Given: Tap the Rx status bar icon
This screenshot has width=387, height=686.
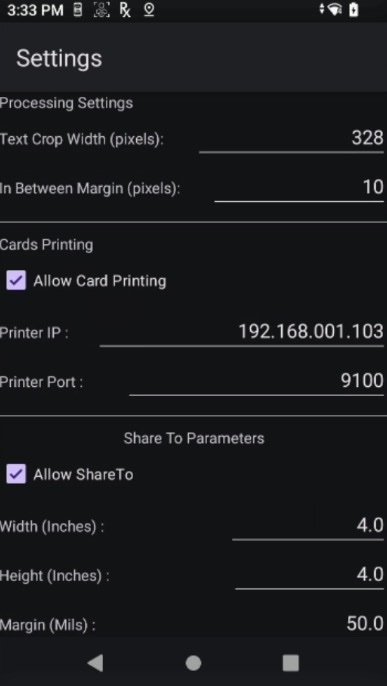Looking at the screenshot, I should click(125, 10).
